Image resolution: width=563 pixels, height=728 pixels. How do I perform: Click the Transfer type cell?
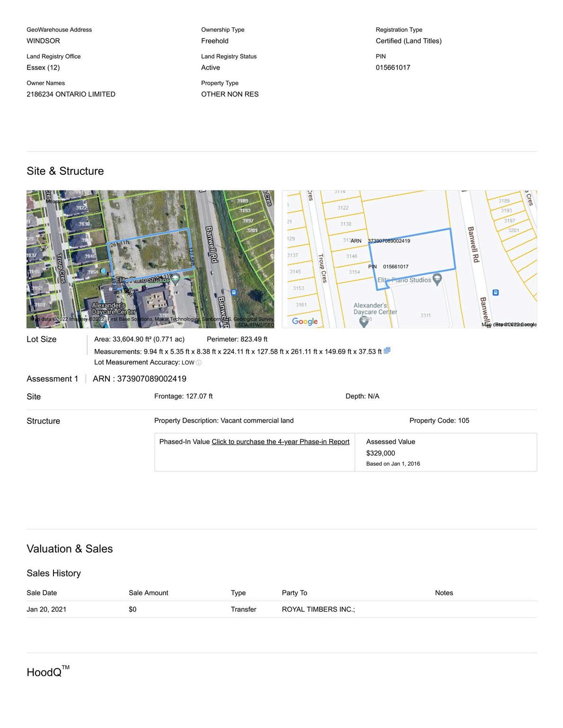click(x=244, y=609)
